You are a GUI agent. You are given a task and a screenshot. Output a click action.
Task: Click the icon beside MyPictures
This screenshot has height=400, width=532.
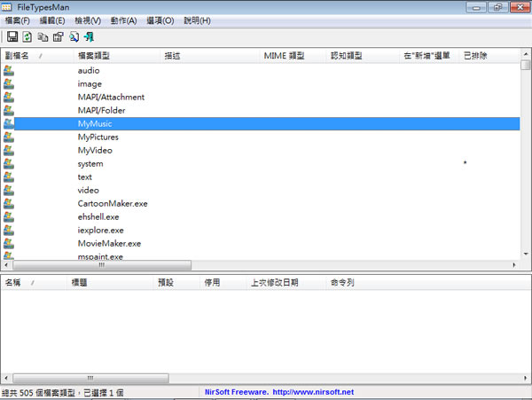(9, 137)
